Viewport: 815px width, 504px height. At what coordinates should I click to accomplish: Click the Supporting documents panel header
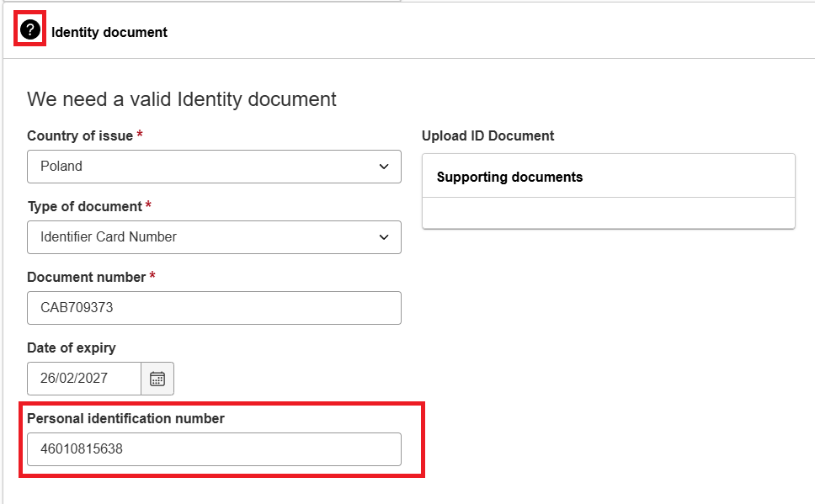(609, 176)
